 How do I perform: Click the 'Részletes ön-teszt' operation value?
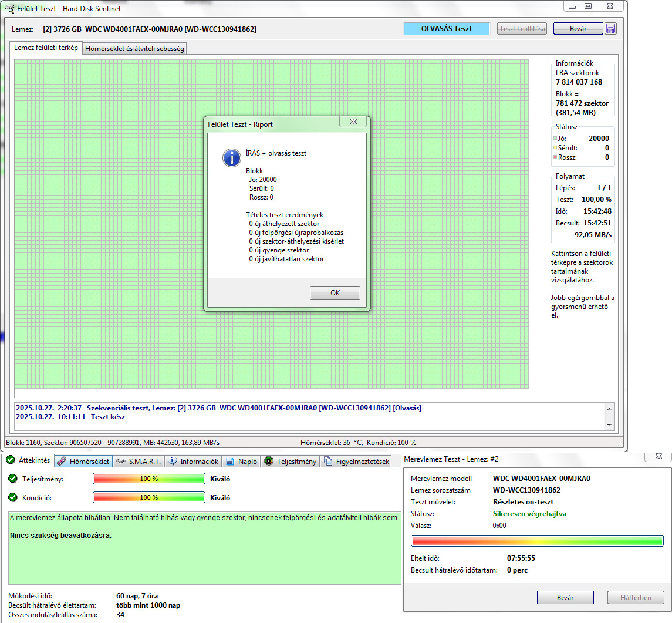(x=523, y=502)
